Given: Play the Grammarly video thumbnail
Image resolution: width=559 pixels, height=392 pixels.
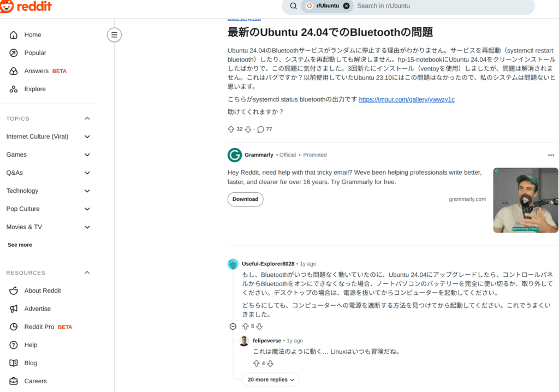Looking at the screenshot, I should coord(525,200).
